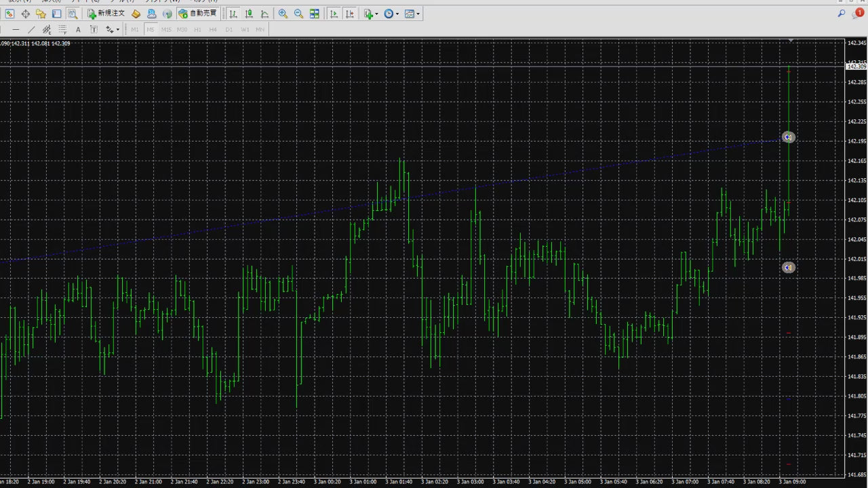The image size is (868, 488).
Task: Toggle the chart shift button
Action: pos(349,14)
